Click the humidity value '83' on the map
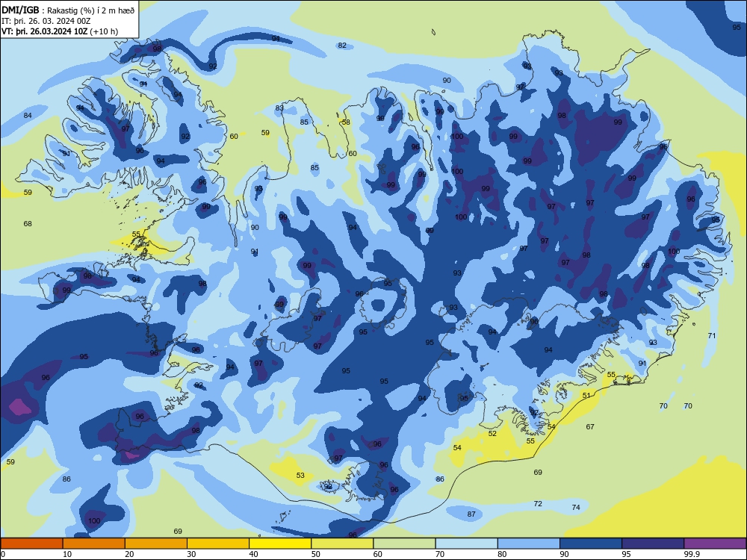Image resolution: width=747 pixels, height=560 pixels. [279, 108]
